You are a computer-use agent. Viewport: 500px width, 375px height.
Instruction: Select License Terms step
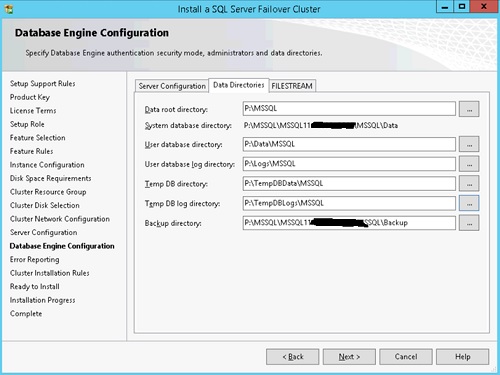click(x=33, y=111)
